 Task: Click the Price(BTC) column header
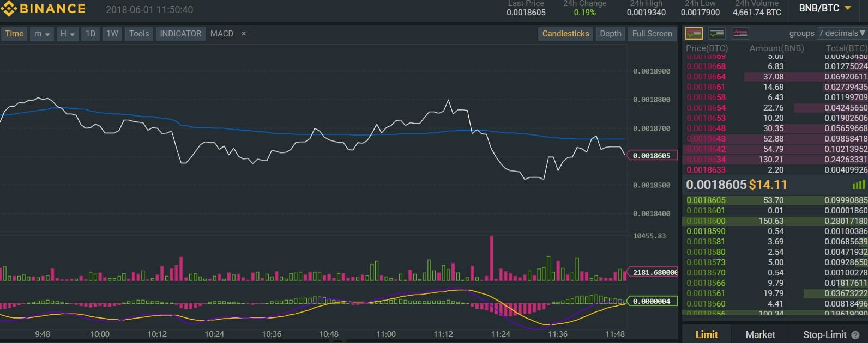pos(707,48)
